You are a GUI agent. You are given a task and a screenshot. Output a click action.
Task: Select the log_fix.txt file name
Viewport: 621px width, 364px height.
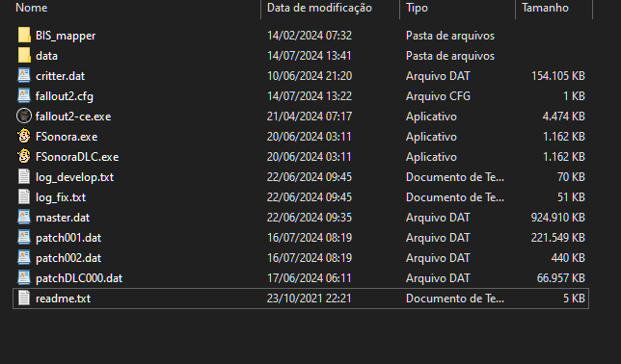(61, 197)
